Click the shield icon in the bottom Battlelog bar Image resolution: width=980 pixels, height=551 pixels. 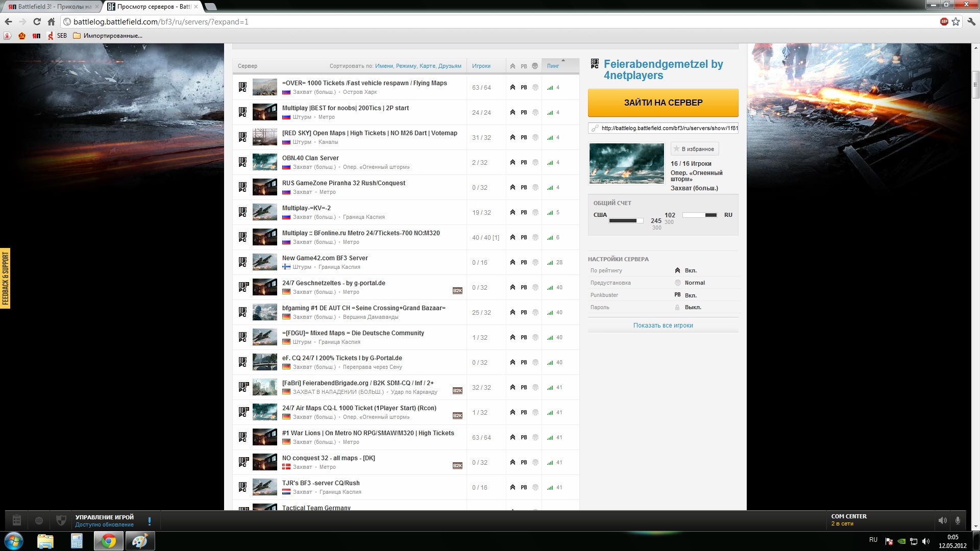tap(61, 520)
